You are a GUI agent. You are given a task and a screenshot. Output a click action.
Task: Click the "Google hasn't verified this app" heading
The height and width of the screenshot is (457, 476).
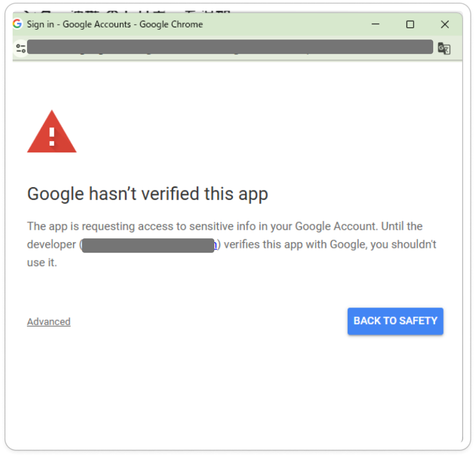coord(147,194)
